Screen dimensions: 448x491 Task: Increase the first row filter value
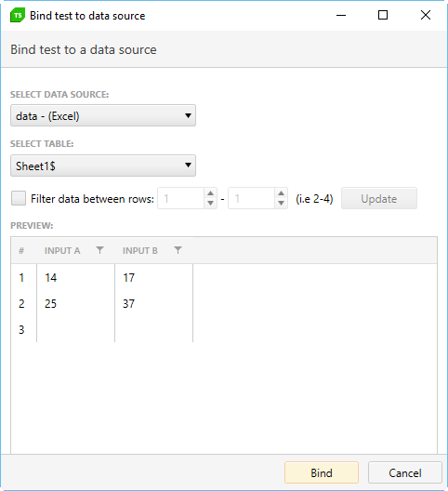pos(210,192)
